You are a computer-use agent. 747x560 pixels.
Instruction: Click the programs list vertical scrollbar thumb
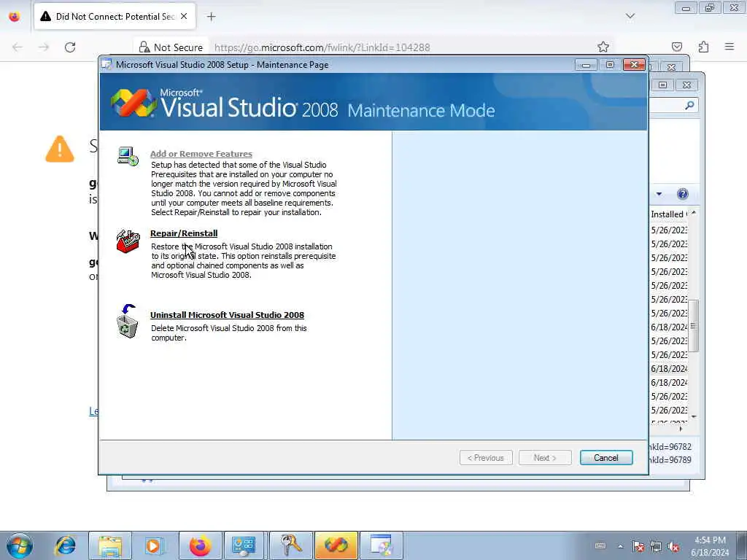pyautogui.click(x=694, y=326)
